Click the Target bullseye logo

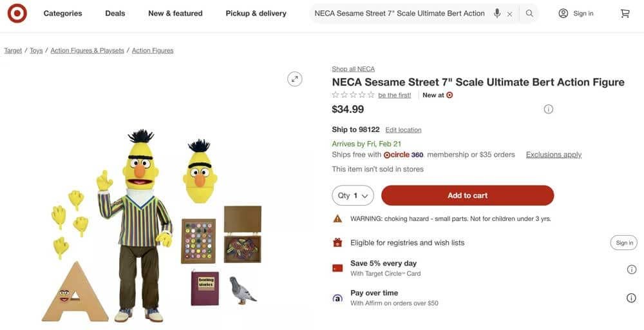17,13
